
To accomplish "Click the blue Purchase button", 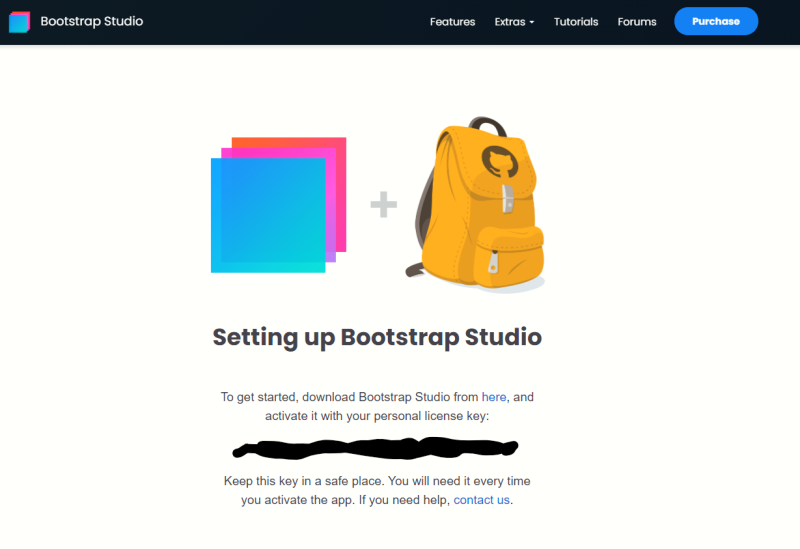I will click(x=716, y=21).
